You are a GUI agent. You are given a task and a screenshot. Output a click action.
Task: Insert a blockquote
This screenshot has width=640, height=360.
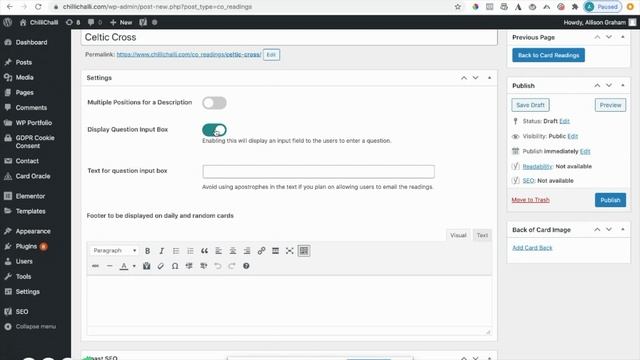(x=204, y=251)
